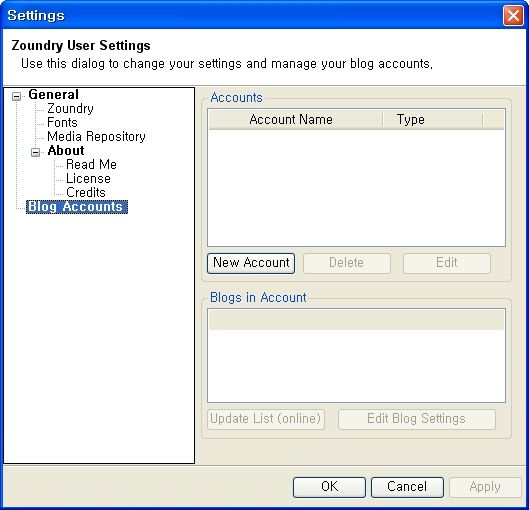Click the disabled Delete button
Viewport: 529px width, 510px height.
pyautogui.click(x=347, y=263)
